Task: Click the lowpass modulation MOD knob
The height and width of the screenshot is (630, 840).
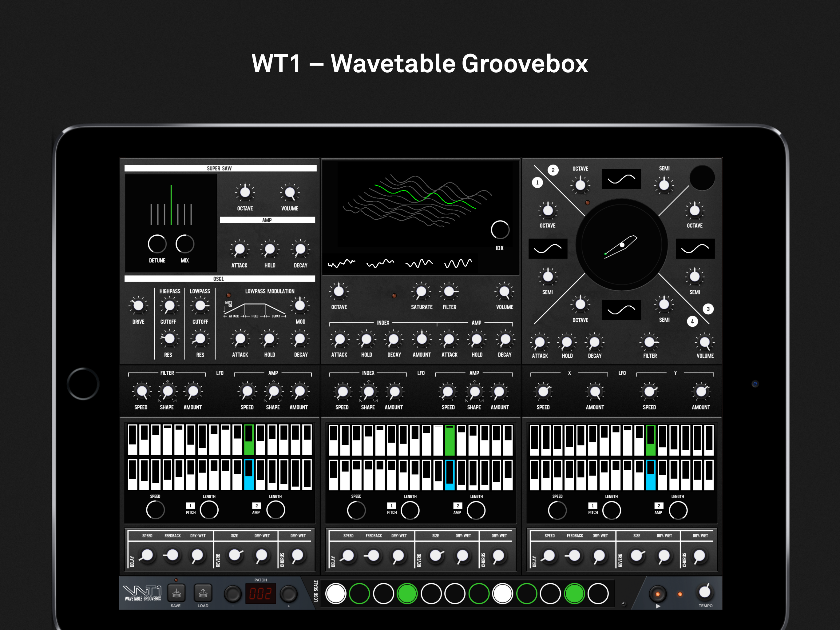Action: click(299, 305)
